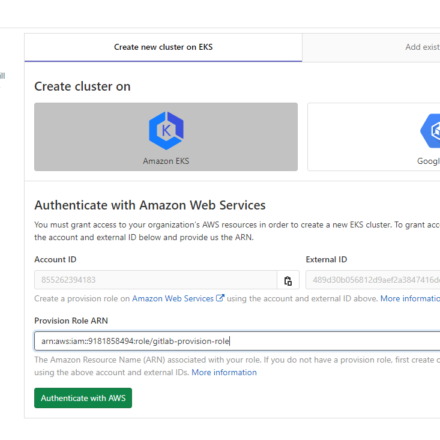Open More information link below the ARN field
Viewport: 440px width, 440px height.
point(224,372)
